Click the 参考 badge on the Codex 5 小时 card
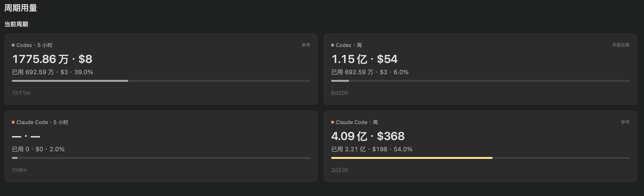This screenshot has height=196, width=644. point(306,45)
